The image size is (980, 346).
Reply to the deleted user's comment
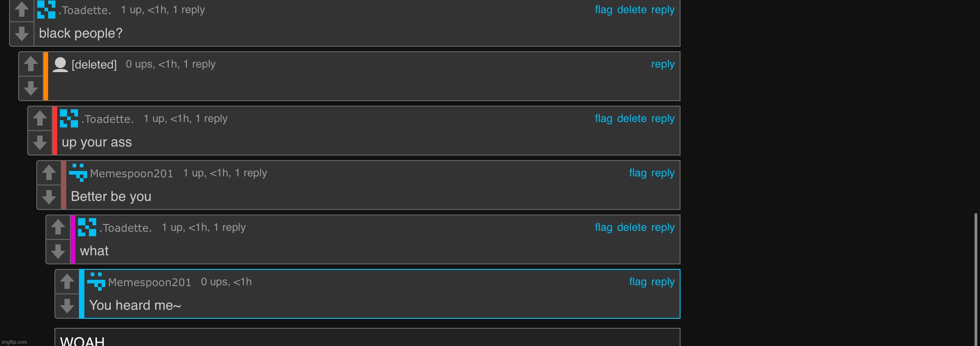click(663, 64)
